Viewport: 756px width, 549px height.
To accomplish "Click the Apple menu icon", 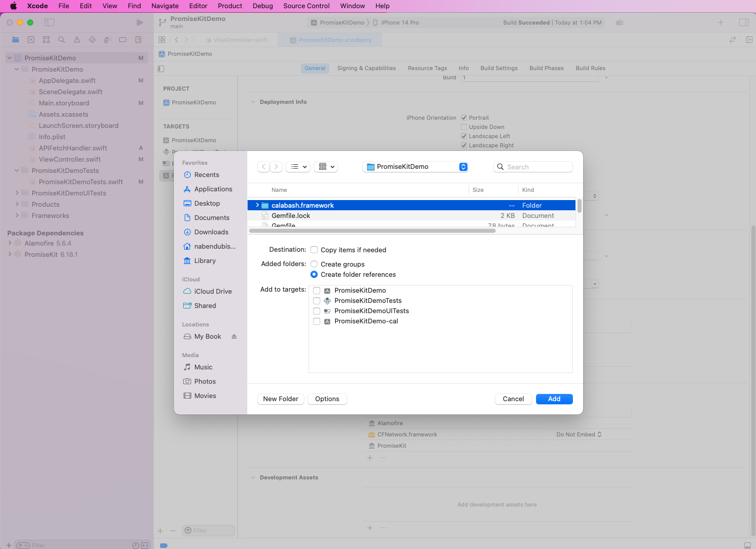I will [14, 6].
